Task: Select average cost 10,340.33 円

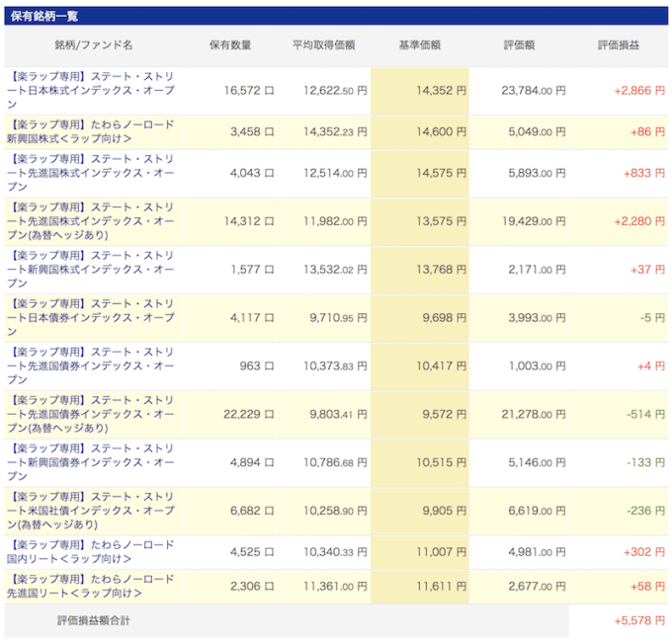Action: (x=335, y=551)
